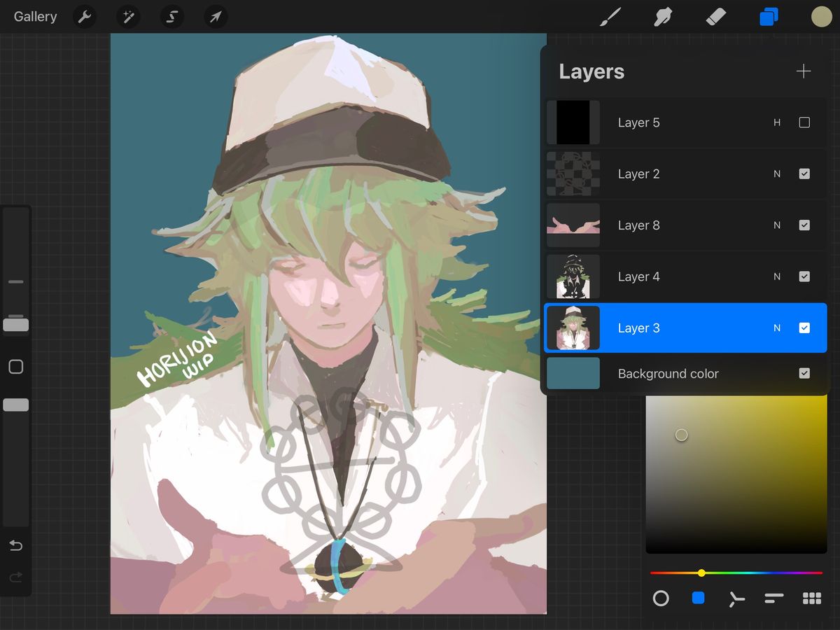The image size is (840, 630).
Task: Click the hue slider handle
Action: click(x=701, y=573)
